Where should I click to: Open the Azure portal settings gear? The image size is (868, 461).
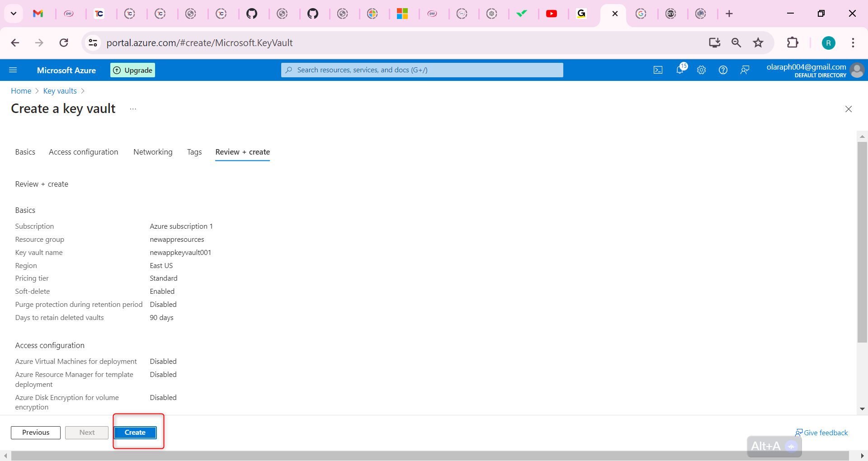[701, 70]
